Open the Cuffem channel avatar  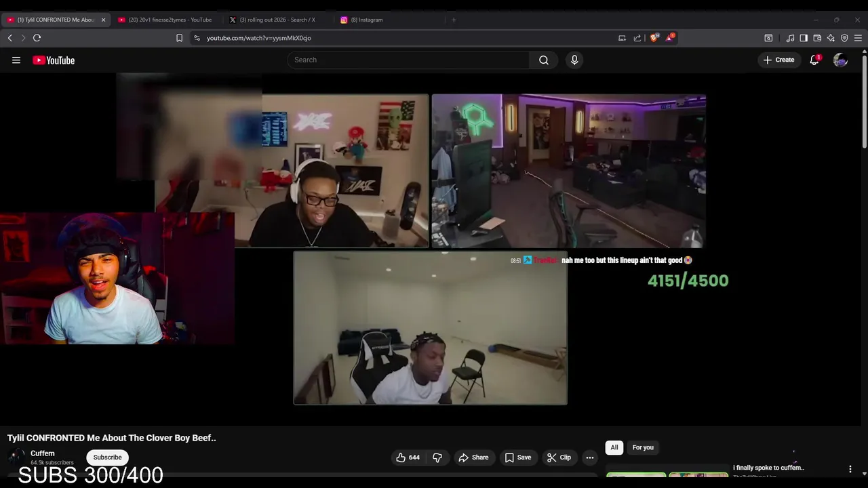[x=16, y=457]
